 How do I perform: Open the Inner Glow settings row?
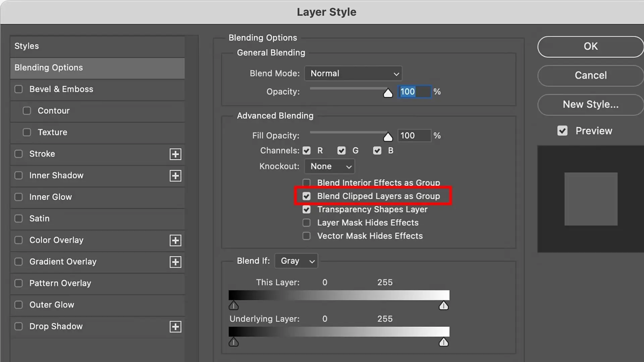[x=97, y=197]
